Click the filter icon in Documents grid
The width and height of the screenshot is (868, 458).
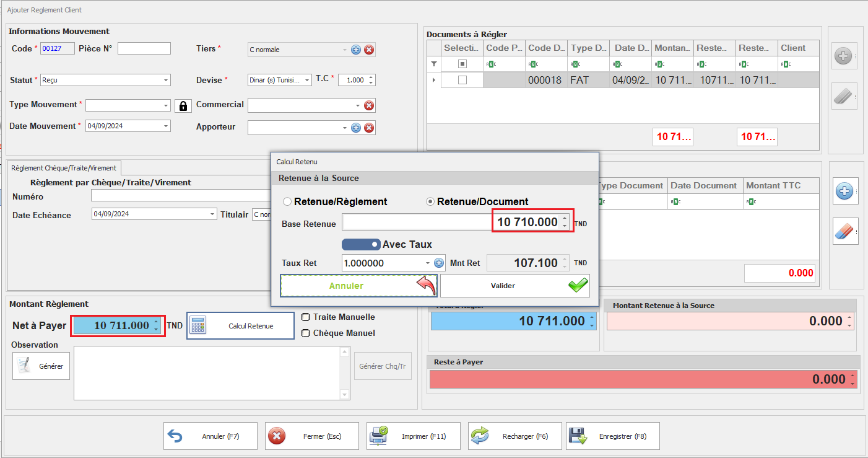(433, 64)
